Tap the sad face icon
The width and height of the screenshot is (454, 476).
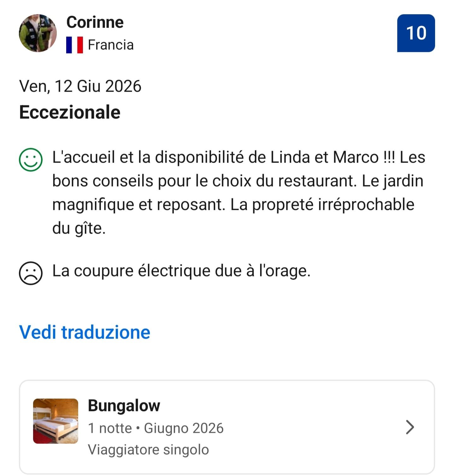[31, 273]
